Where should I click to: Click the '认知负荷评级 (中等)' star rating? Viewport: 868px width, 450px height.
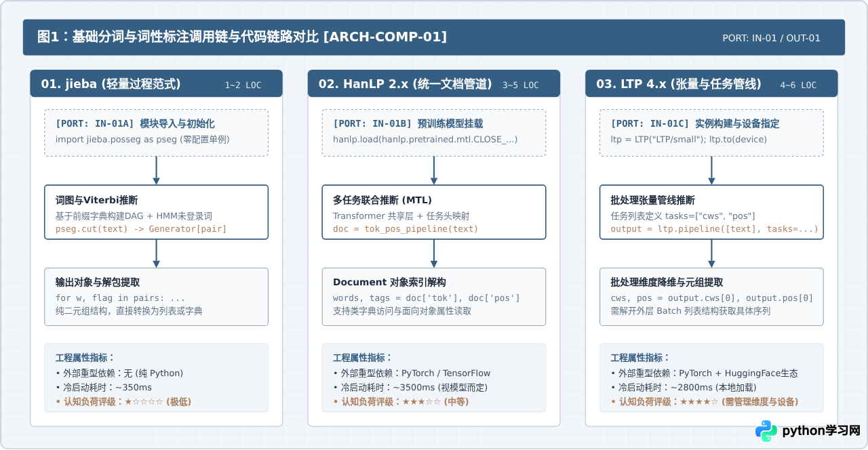point(401,402)
